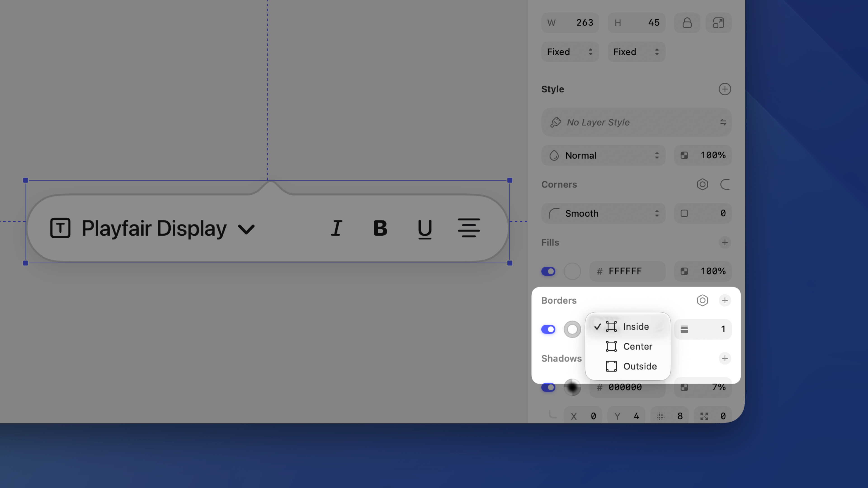Open the text alignment options
The width and height of the screenshot is (868, 488).
click(469, 228)
